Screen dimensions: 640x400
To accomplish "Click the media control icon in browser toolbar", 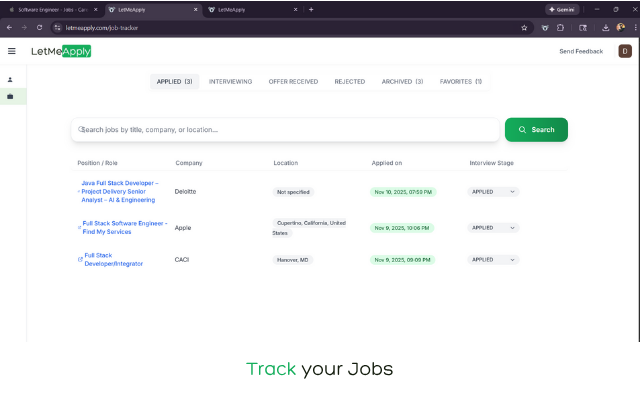I will point(583,28).
